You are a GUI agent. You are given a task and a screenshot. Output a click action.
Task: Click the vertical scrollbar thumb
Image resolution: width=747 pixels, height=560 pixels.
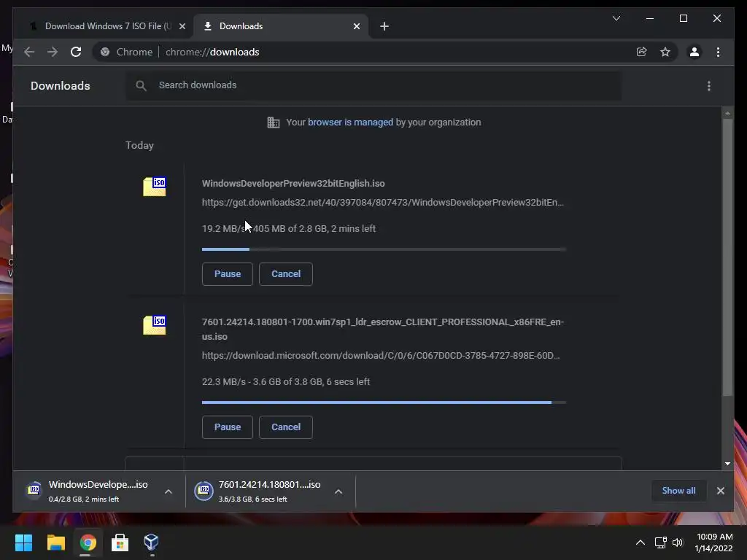(x=727, y=257)
